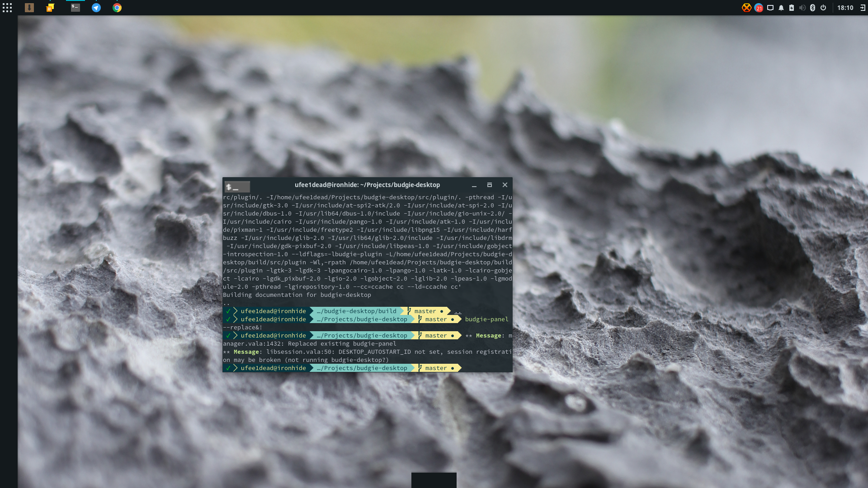Open the orange hexagon tray icon
Screen dimensions: 868x488
(x=746, y=8)
